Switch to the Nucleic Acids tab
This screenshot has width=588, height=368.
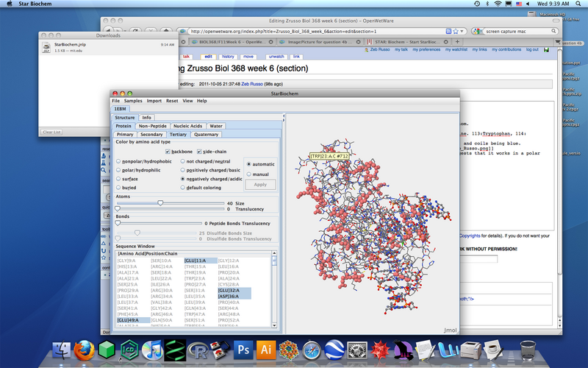click(187, 126)
